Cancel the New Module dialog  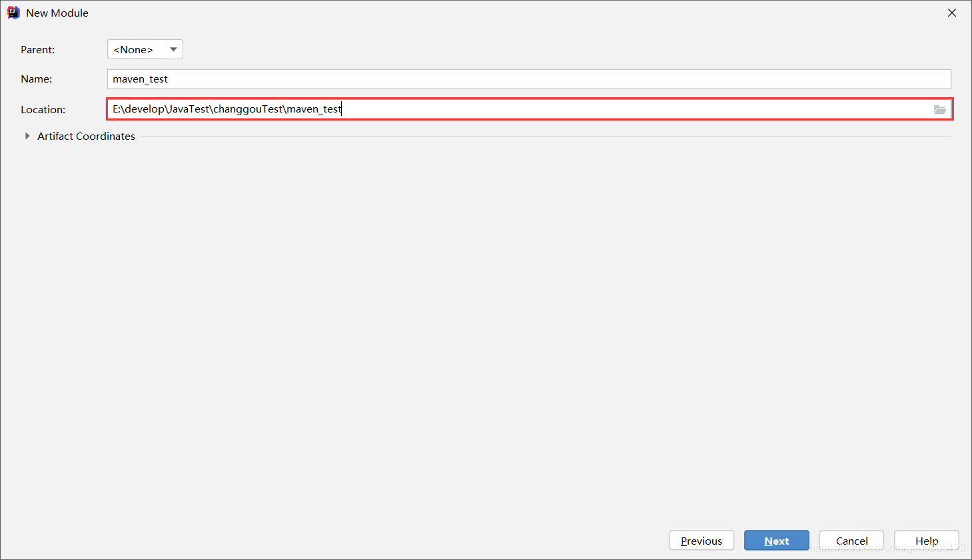pyautogui.click(x=851, y=541)
